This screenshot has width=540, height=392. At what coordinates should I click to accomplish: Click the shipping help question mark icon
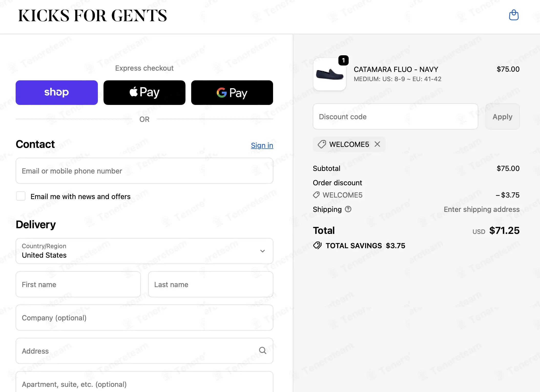(348, 209)
